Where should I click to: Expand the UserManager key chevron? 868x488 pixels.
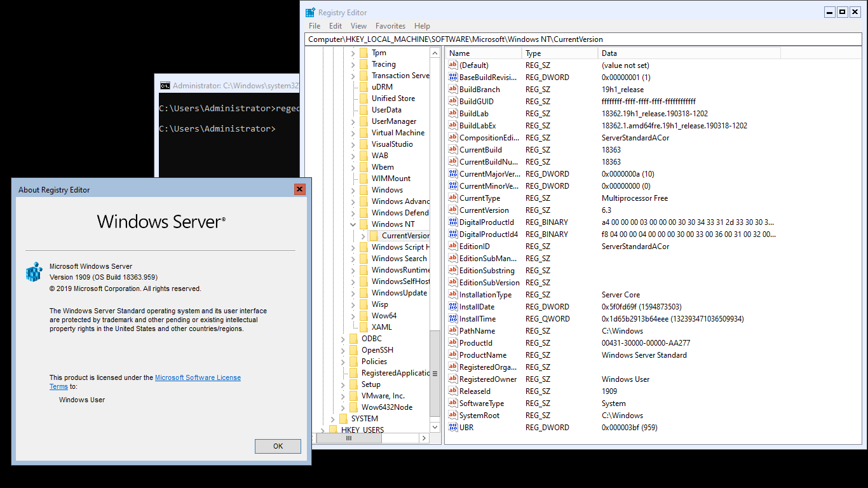(353, 121)
